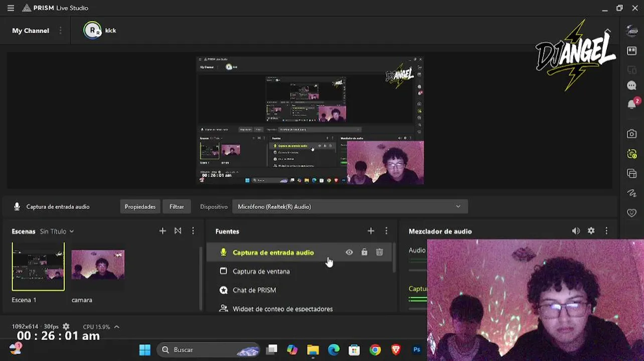The image size is (644, 361).
Task: Click the Dispositivo label
Action: pyautogui.click(x=214, y=207)
